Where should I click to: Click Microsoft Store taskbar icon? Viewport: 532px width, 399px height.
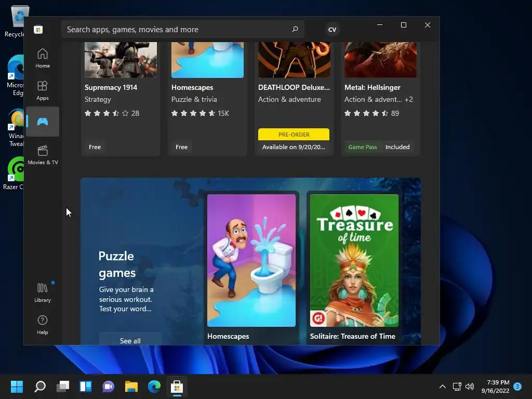(x=177, y=386)
